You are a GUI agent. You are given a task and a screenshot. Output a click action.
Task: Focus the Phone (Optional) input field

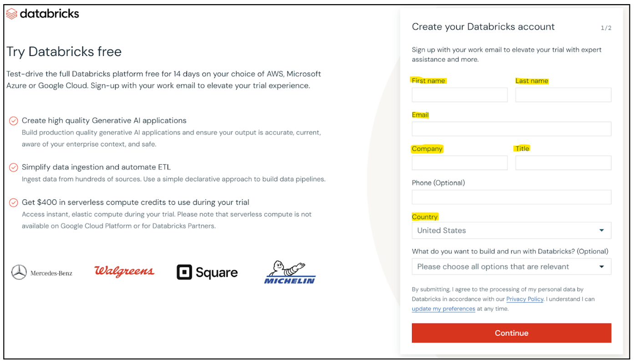point(511,197)
